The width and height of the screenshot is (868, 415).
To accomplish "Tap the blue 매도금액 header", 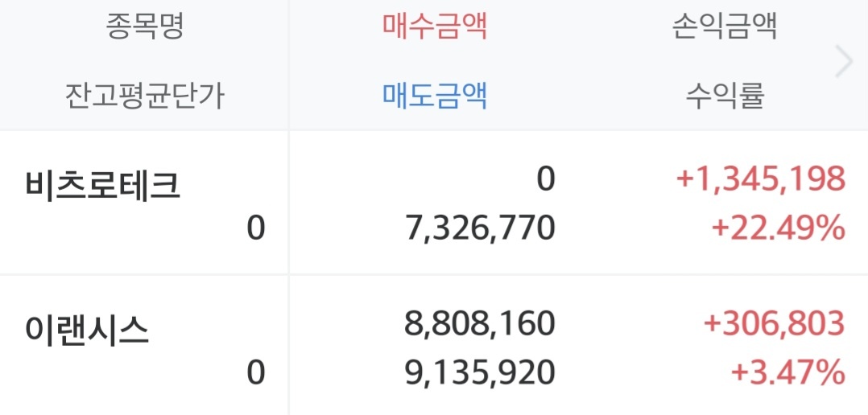I will pyautogui.click(x=435, y=97).
